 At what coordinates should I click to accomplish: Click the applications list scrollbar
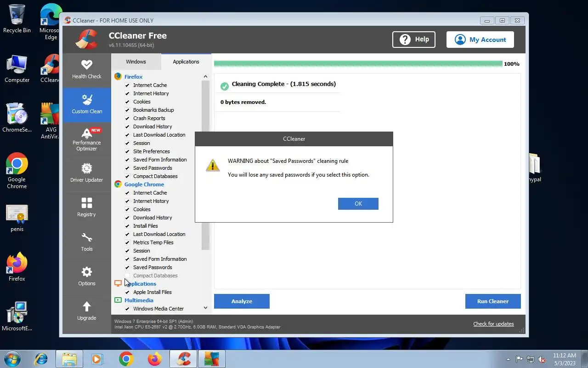(x=205, y=166)
